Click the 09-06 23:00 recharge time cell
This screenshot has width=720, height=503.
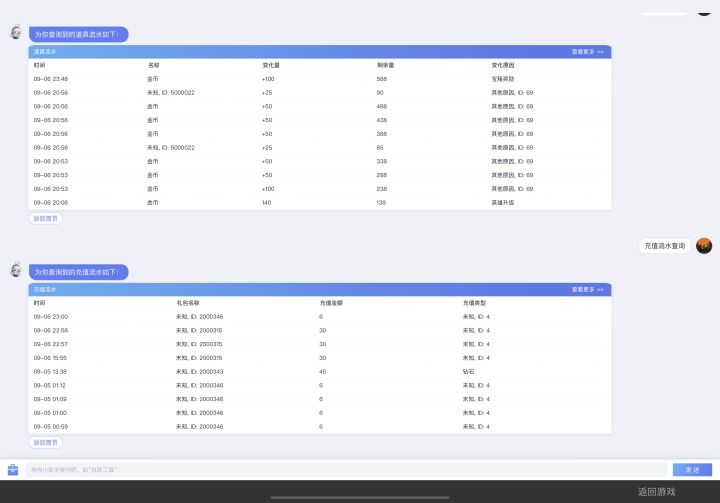51,316
